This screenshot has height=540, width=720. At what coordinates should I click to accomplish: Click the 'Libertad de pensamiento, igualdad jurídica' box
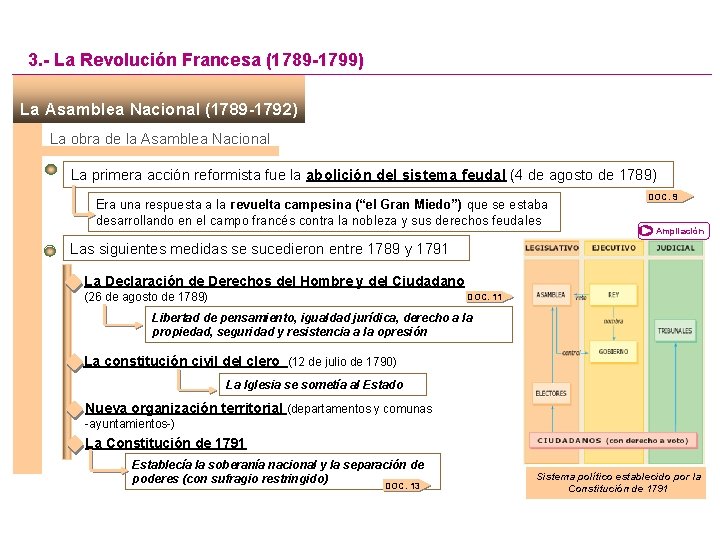point(329,325)
